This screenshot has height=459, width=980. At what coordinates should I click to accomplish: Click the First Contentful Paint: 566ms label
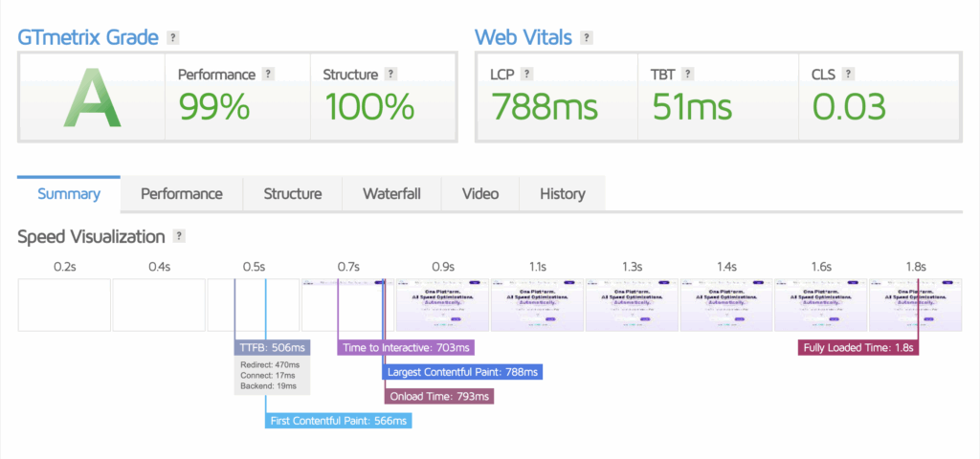coord(339,421)
